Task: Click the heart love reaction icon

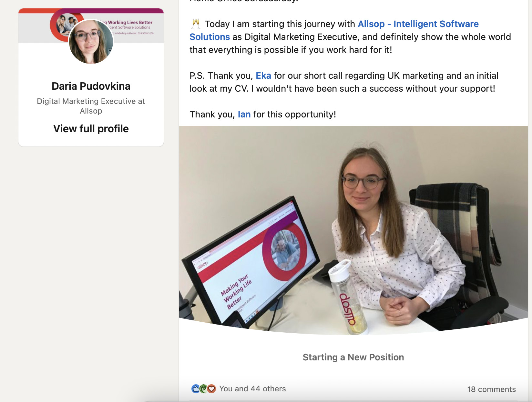Action: (x=211, y=389)
